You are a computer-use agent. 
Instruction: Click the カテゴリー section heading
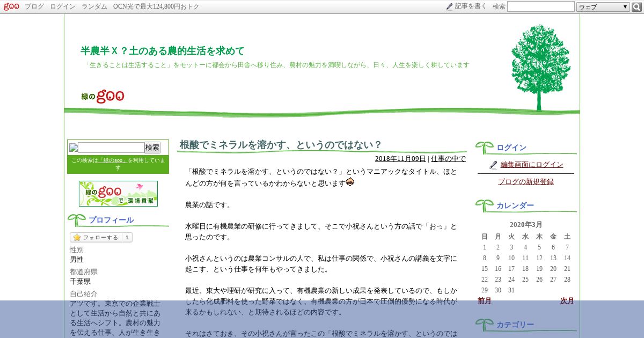515,325
